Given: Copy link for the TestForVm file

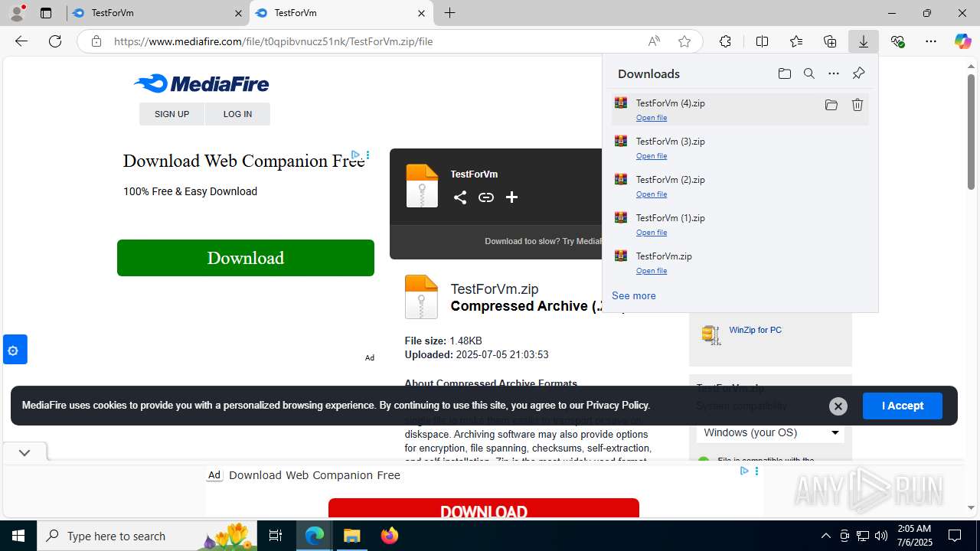Looking at the screenshot, I should pos(486,197).
